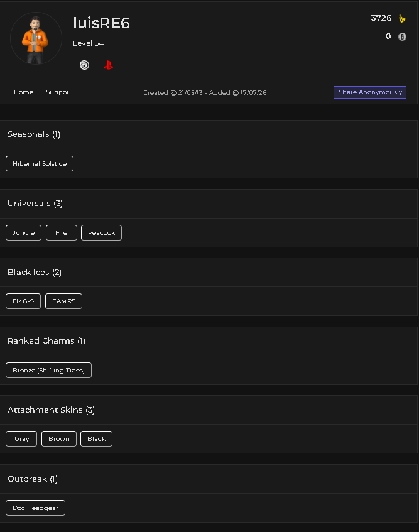Open the Support menu item
Screen dimensions: 419x532
pyautogui.click(x=58, y=92)
